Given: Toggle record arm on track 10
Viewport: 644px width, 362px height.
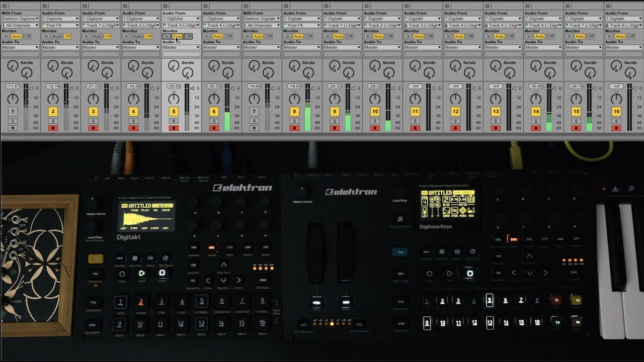Looking at the screenshot, I should pyautogui.click(x=375, y=128).
